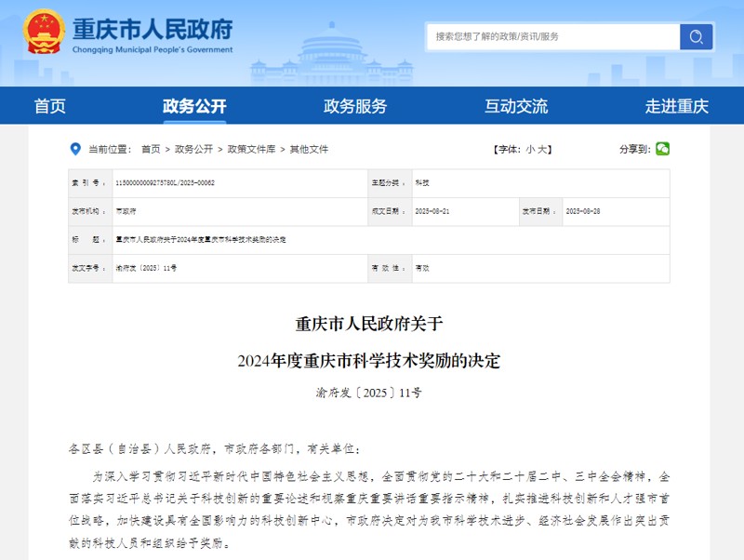The image size is (744, 560).
Task: Click the 其他文件 breadcrumb link
Action: [x=309, y=149]
